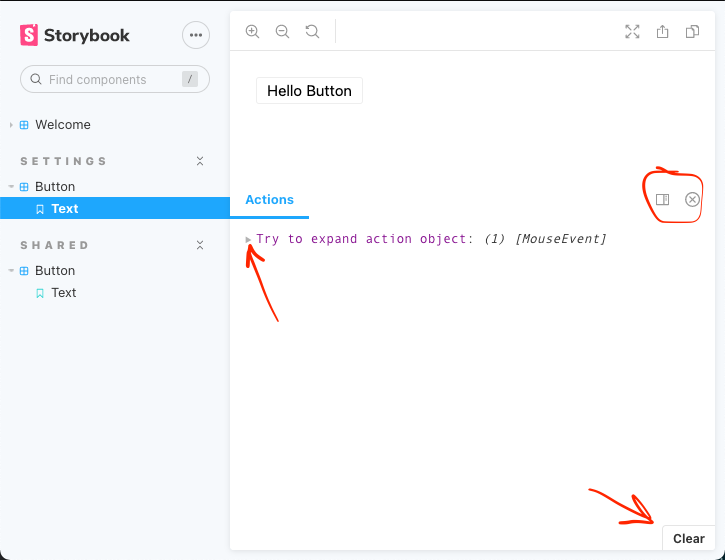Screen dimensions: 725x560
Task: Click bookmark icon of SHARED Text story
Action: 40,294
